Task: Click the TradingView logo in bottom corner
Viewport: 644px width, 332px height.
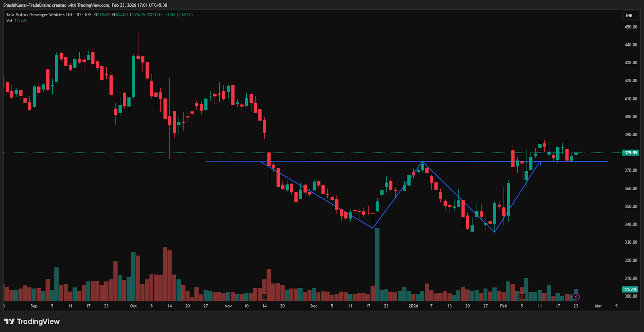Action: point(32,322)
